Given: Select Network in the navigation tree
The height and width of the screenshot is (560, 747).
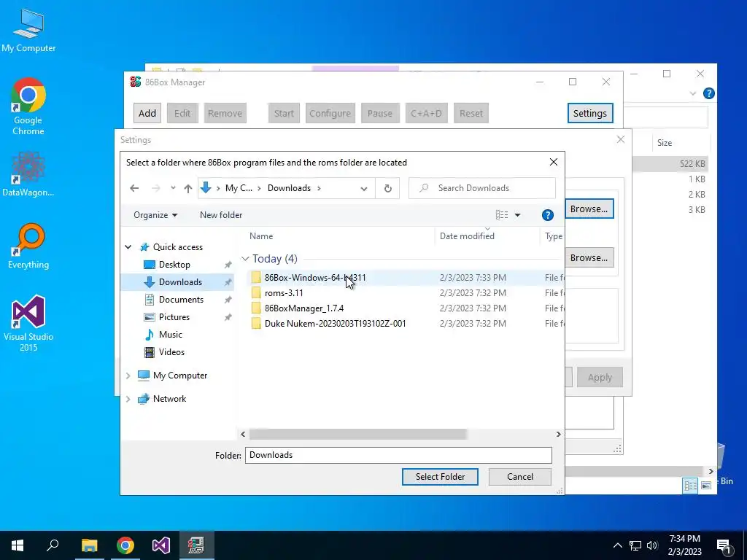Looking at the screenshot, I should (169, 399).
